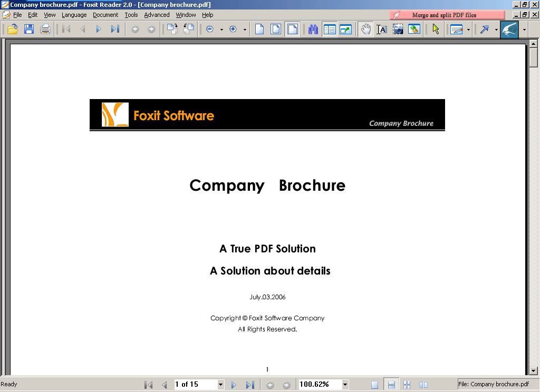Image resolution: width=540 pixels, height=392 pixels.
Task: Click Merge and split PDF files banner
Action: [x=447, y=15]
